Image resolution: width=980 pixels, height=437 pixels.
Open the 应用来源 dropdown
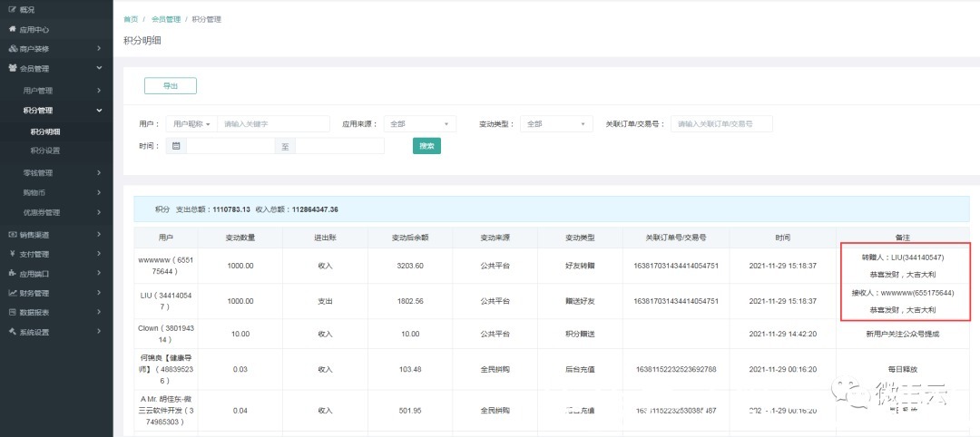420,124
